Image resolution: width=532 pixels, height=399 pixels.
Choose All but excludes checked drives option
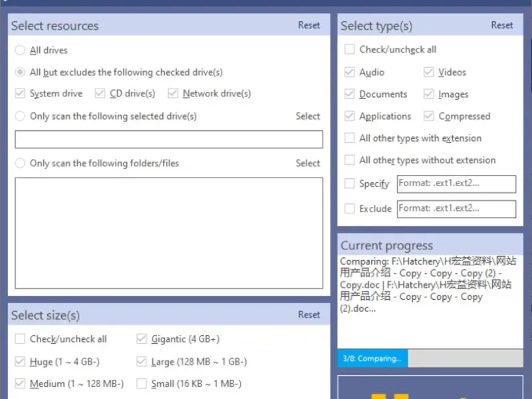point(20,72)
